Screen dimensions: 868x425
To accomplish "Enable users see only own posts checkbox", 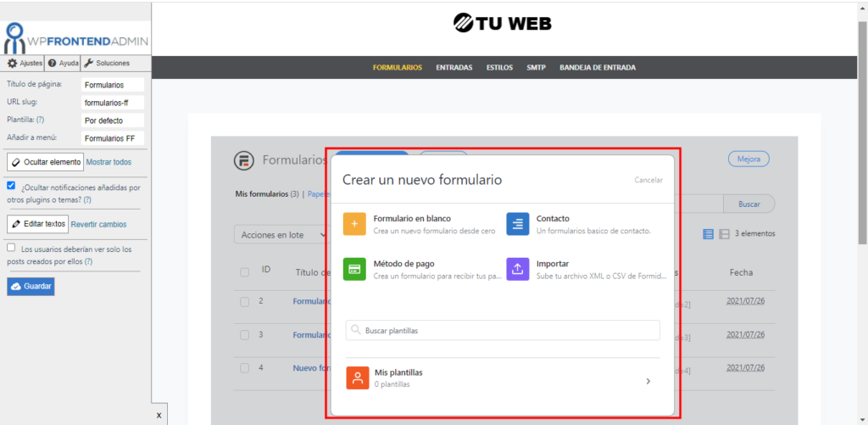I will (11, 248).
